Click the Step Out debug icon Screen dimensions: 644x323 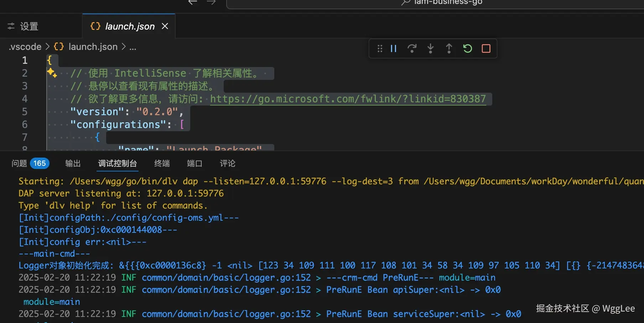tap(449, 48)
